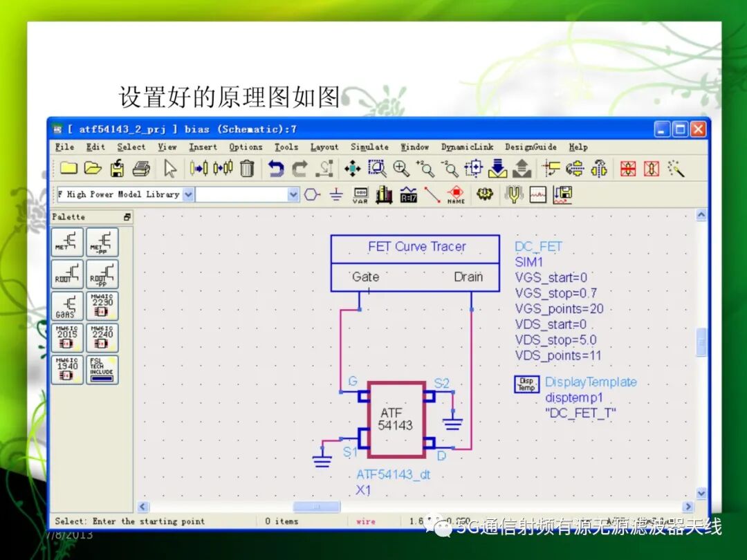Open the Simulate menu

pyautogui.click(x=369, y=147)
